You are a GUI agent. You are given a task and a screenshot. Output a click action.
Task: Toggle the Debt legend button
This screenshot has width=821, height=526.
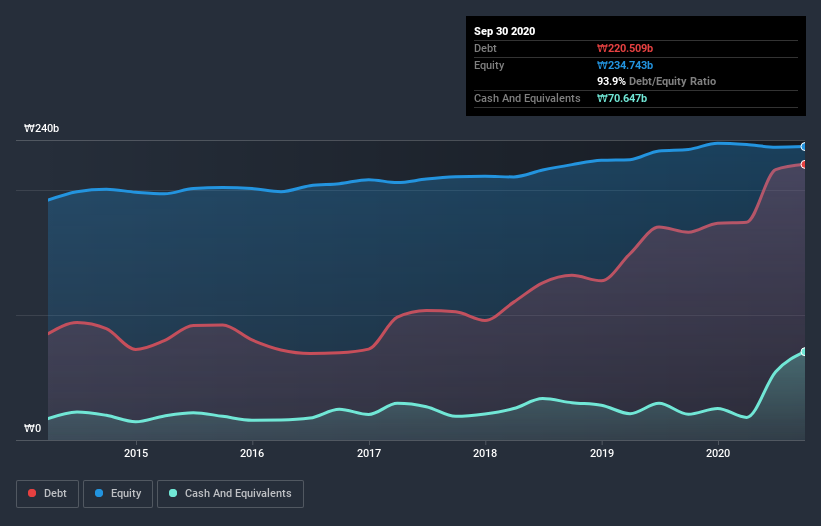(47, 494)
